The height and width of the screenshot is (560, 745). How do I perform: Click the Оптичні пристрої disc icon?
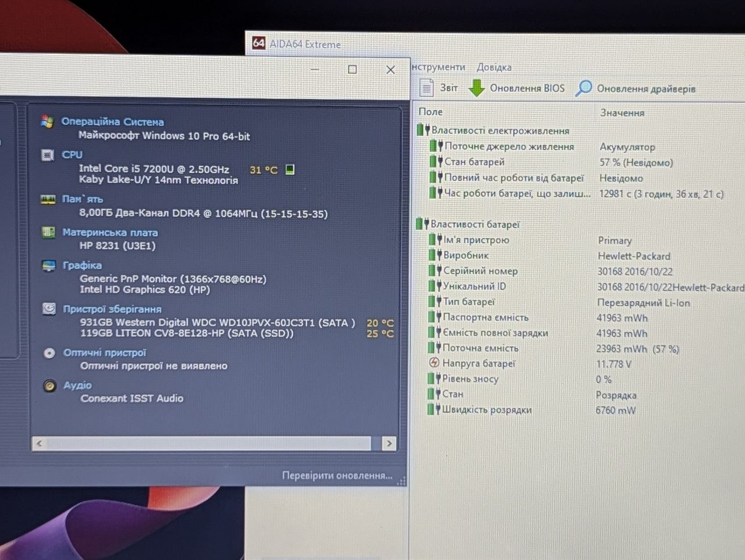point(49,352)
